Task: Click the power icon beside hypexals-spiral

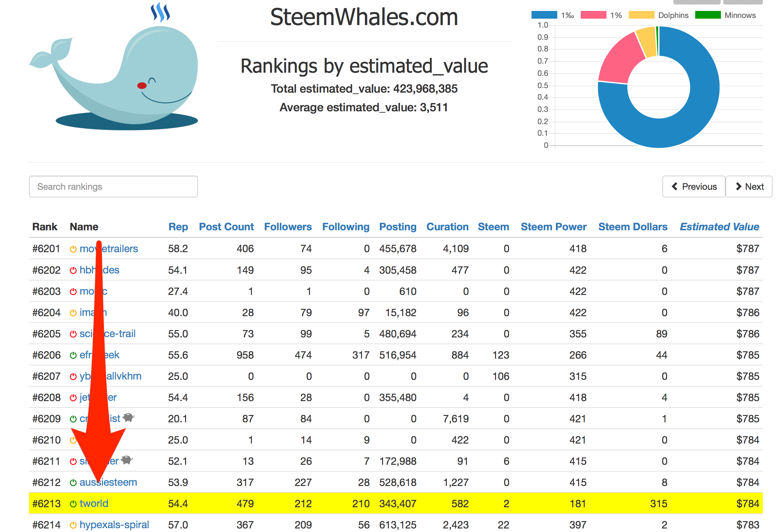Action: pyautogui.click(x=73, y=525)
